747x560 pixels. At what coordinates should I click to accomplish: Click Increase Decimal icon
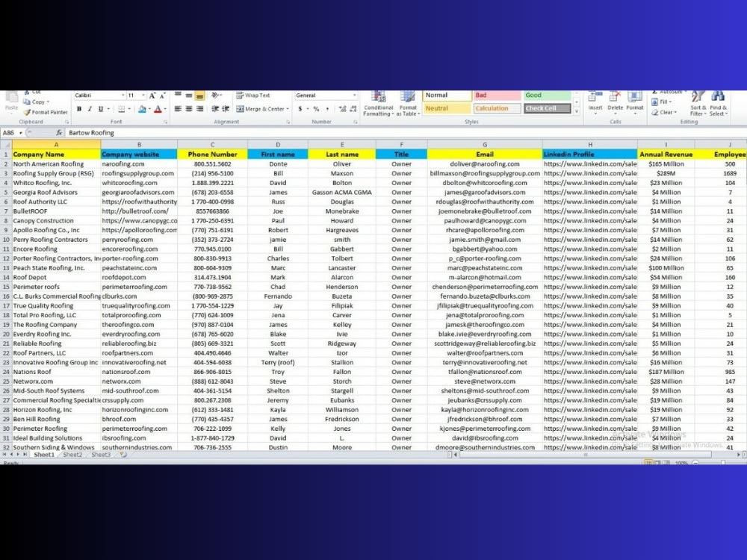[342, 109]
